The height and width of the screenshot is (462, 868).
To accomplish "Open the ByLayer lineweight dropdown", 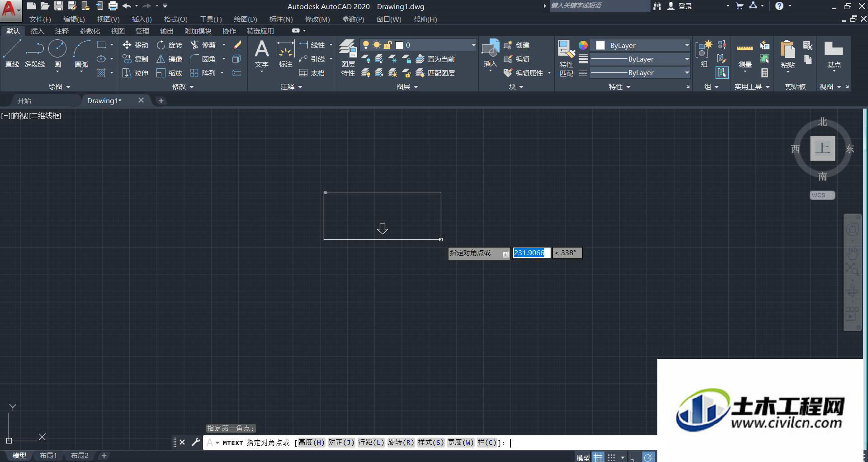I will pyautogui.click(x=687, y=59).
